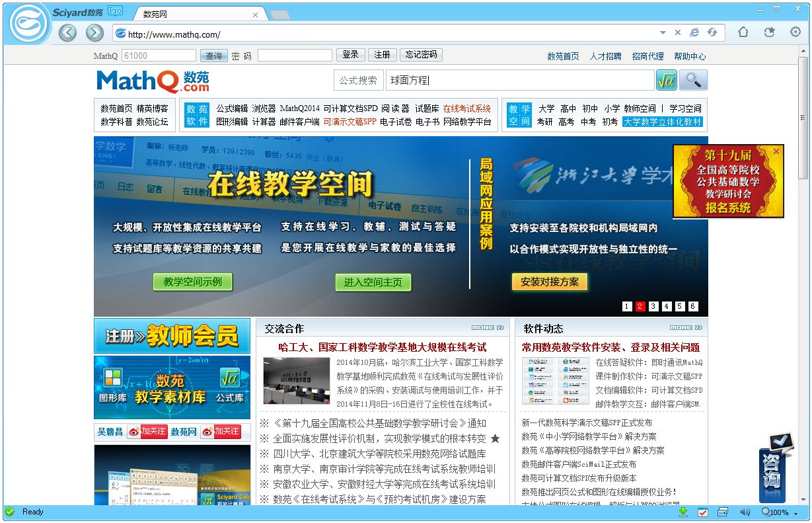
Task: Click the restore-page icon beside the home icon
Action: tap(769, 32)
